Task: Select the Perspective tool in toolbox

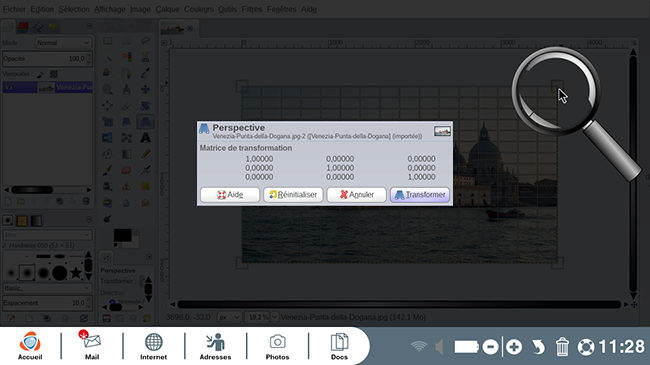Action: pos(145,122)
